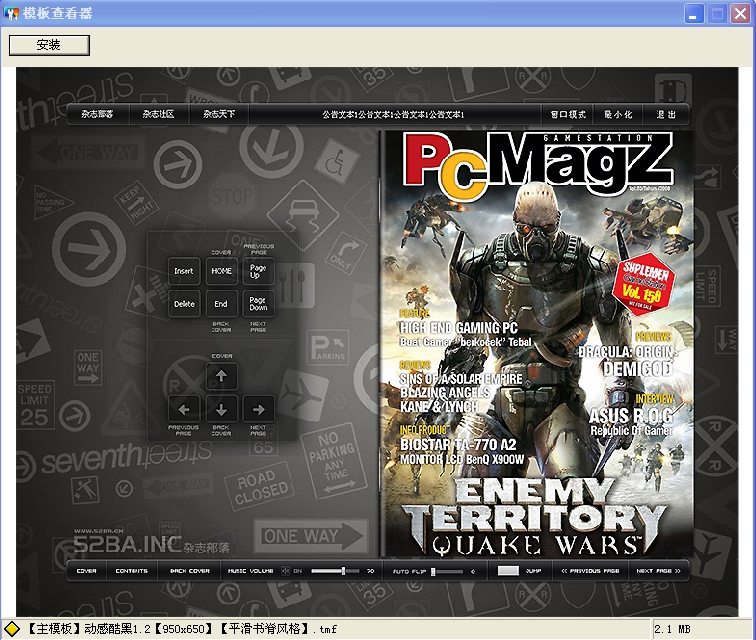Click 退出 to exit the magazine

[666, 114]
